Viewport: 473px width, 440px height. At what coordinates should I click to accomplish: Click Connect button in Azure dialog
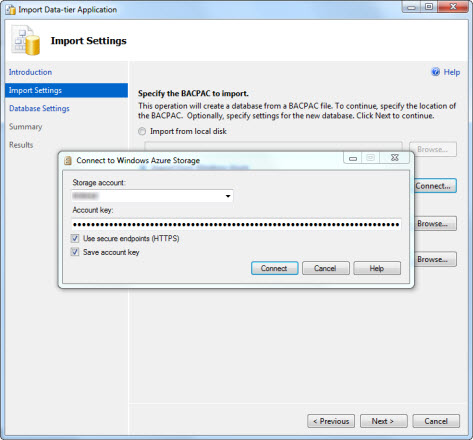274,268
